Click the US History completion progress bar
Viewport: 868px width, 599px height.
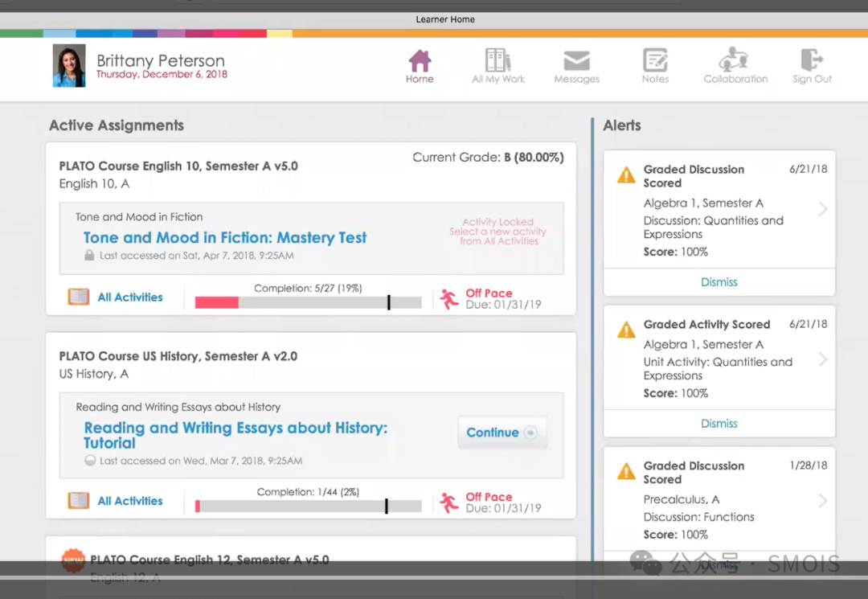click(x=308, y=507)
